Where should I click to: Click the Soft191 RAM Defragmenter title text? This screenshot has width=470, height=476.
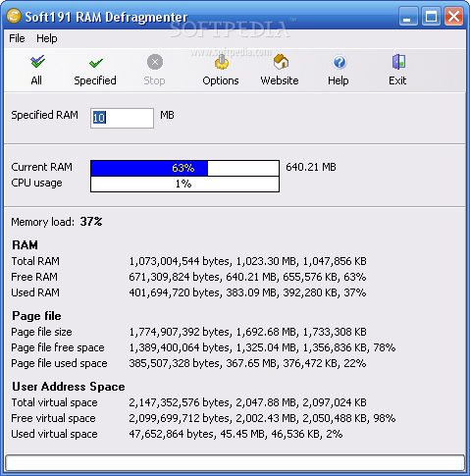click(106, 17)
